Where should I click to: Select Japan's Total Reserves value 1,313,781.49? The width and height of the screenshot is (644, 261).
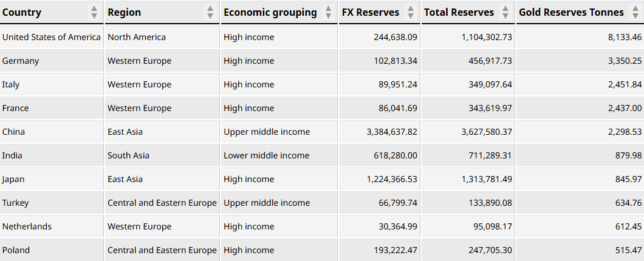(478, 179)
